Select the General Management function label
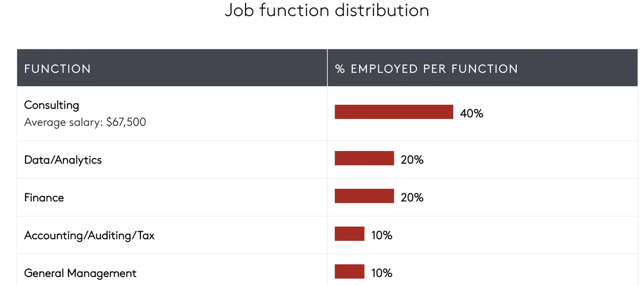The image size is (644, 285). coord(80,273)
